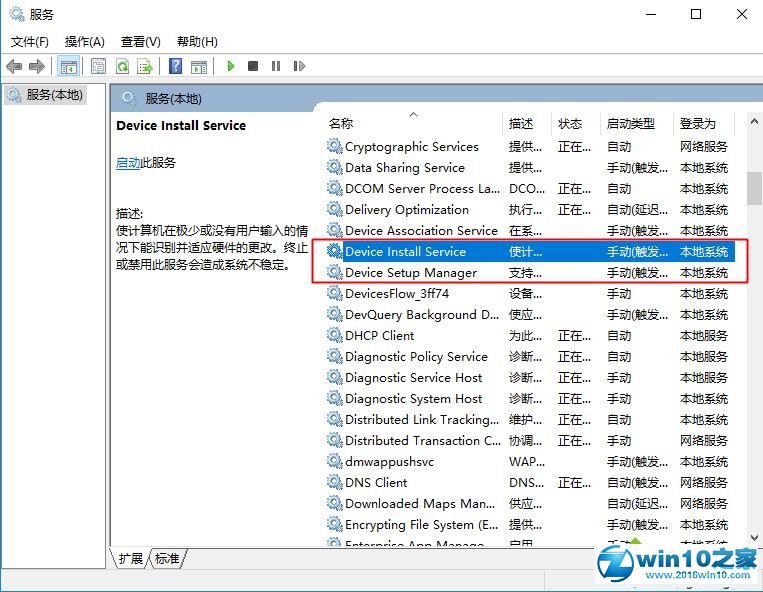Click the Properties toolbar icon
This screenshot has height=592, width=763.
98,66
